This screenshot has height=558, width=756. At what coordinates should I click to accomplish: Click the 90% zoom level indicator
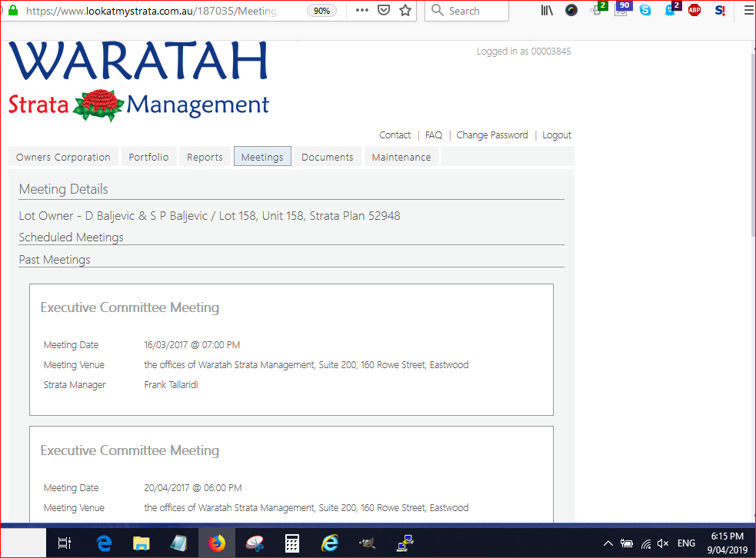(x=321, y=11)
